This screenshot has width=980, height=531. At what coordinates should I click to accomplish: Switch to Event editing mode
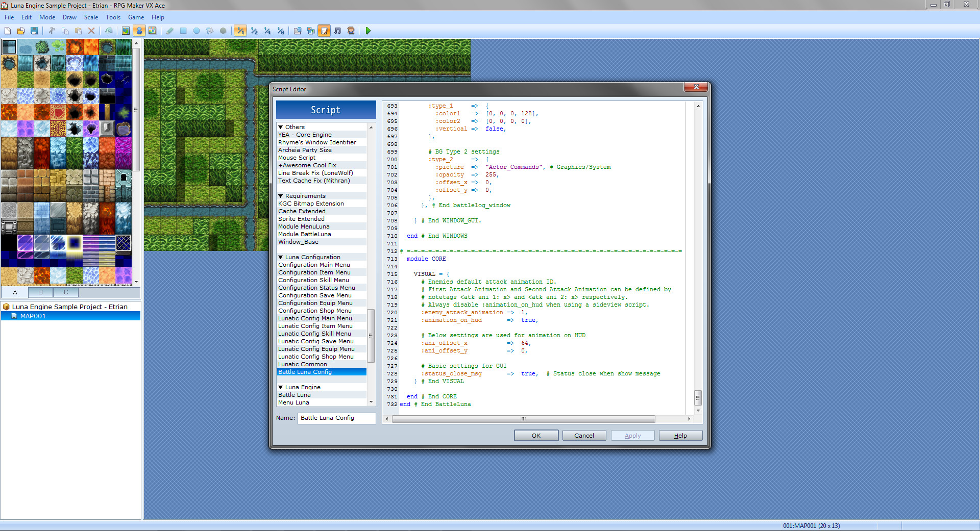click(139, 31)
